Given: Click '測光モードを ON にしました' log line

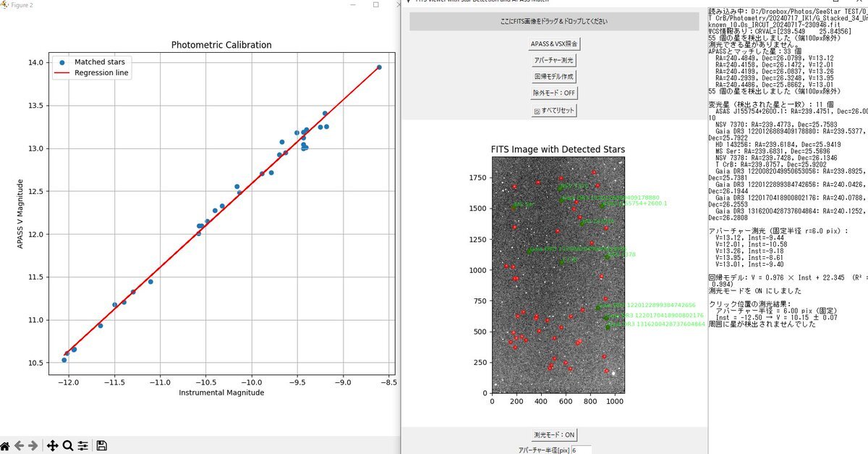Looking at the screenshot, I should (755, 290).
